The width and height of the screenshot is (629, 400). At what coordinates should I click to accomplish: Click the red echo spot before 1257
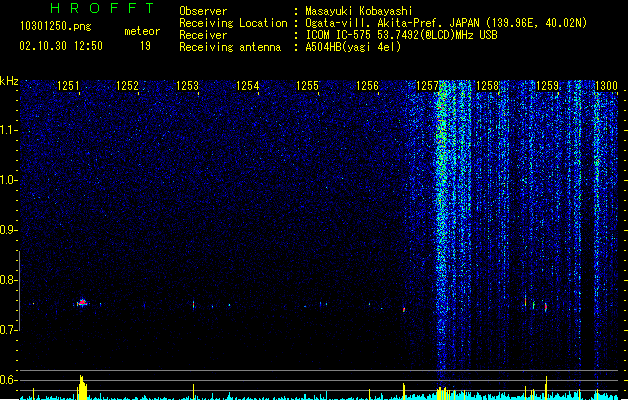[404, 310]
